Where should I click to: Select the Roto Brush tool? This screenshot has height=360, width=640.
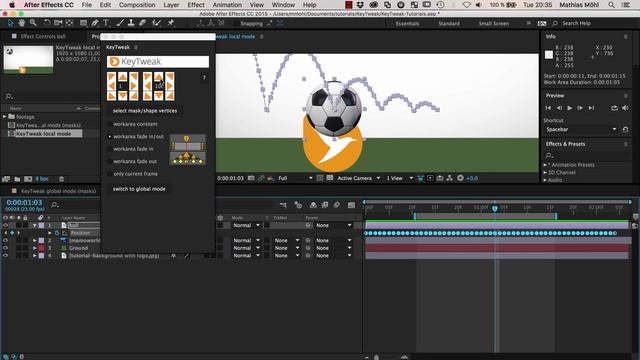point(156,23)
